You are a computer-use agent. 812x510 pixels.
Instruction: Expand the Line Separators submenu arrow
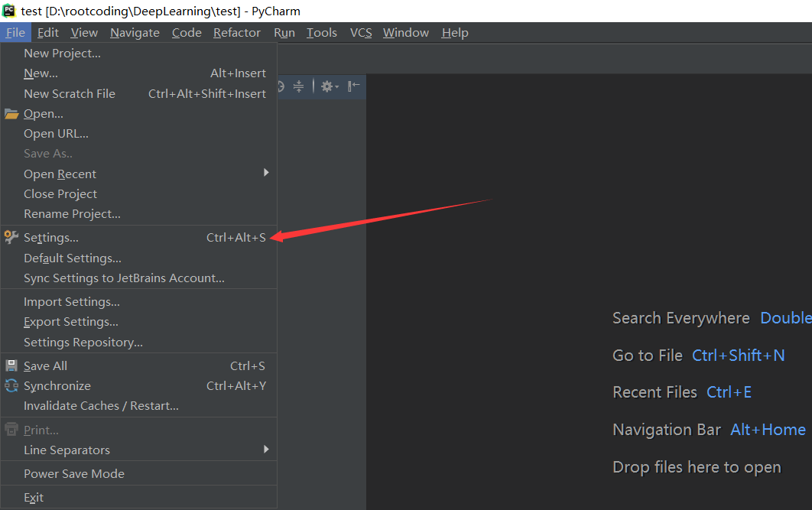pos(266,449)
